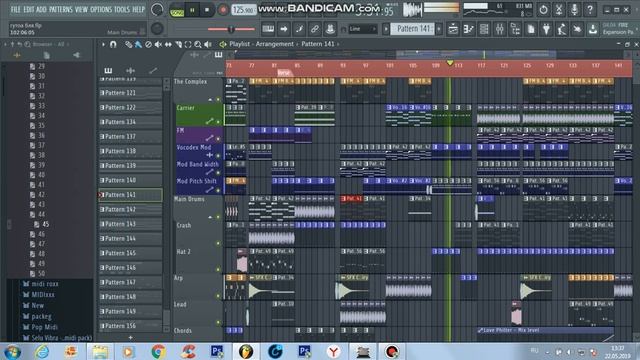Toggle mute dot on Vocodex Mod track

click(x=218, y=156)
